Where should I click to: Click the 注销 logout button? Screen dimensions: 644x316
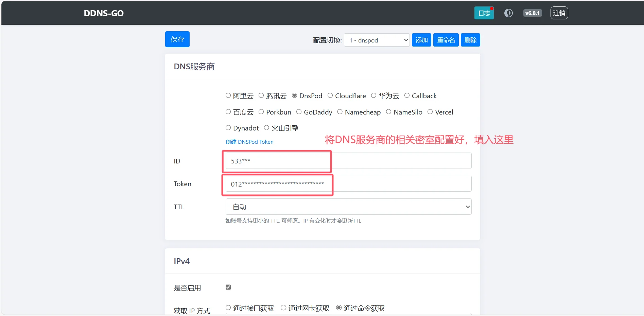click(x=559, y=13)
